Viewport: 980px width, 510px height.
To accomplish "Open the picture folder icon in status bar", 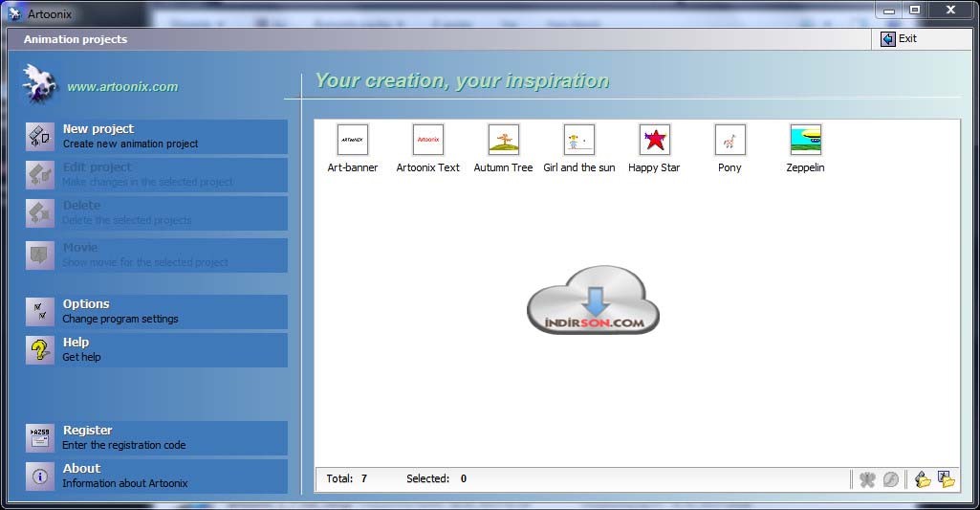I will tap(947, 479).
